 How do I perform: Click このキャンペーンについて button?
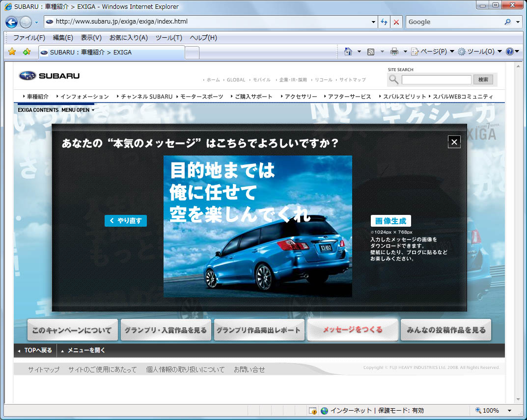pos(72,330)
